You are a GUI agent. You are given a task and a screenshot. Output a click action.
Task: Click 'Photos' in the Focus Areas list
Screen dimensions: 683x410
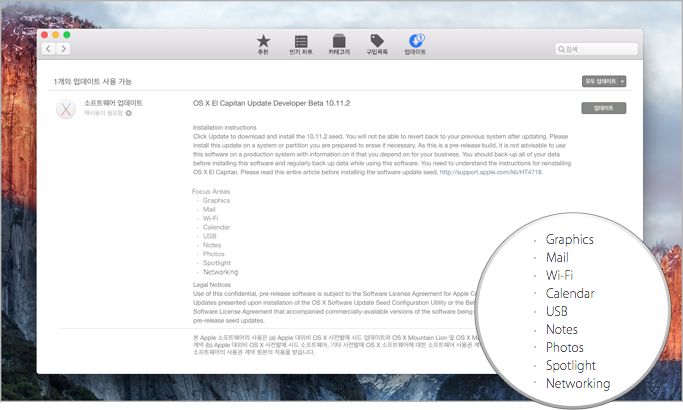click(213, 254)
